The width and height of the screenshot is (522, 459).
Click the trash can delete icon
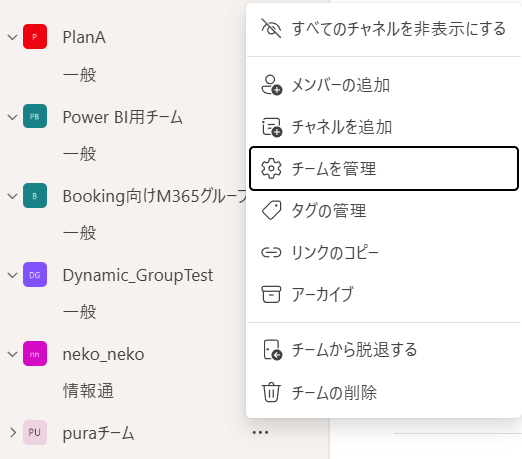coord(271,392)
